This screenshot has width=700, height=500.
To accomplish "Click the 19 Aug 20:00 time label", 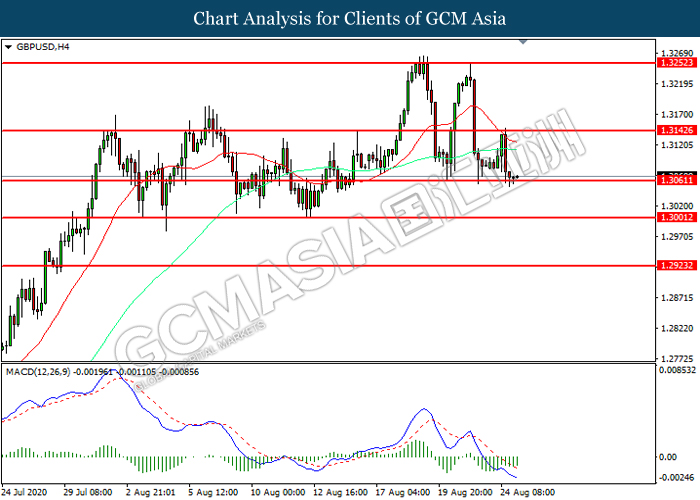I will [465, 492].
